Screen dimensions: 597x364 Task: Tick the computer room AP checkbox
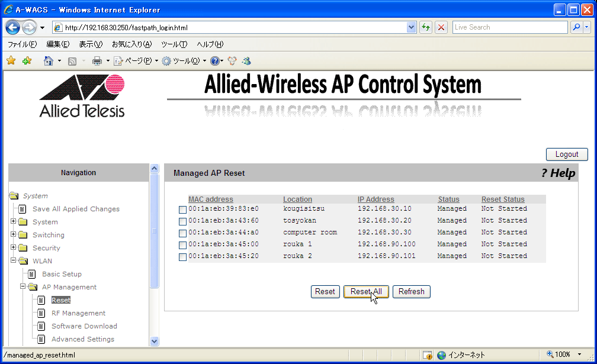[183, 233]
